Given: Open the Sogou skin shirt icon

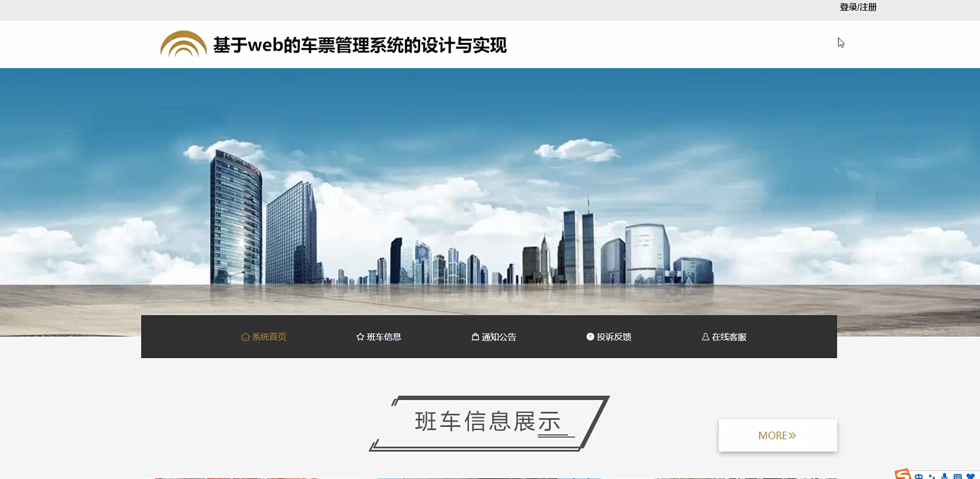Looking at the screenshot, I should 970,477.
